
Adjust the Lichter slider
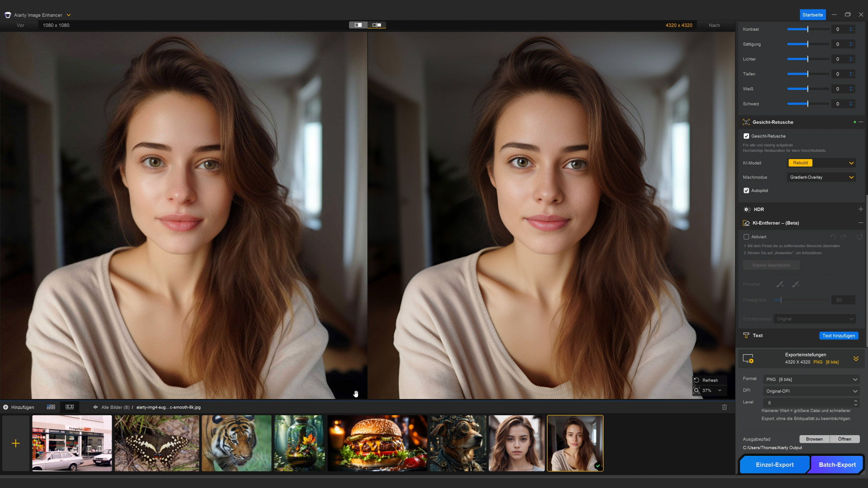pos(808,59)
